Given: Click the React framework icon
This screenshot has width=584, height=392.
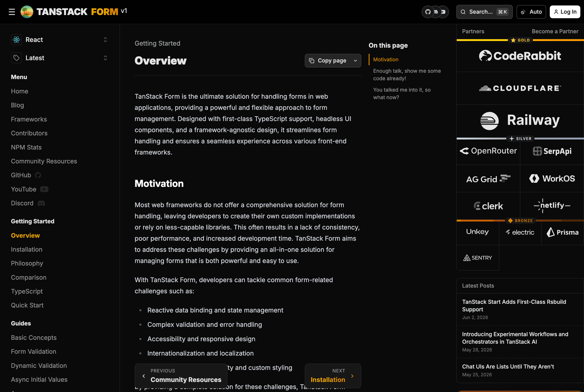Looking at the screenshot, I should pos(16,39).
